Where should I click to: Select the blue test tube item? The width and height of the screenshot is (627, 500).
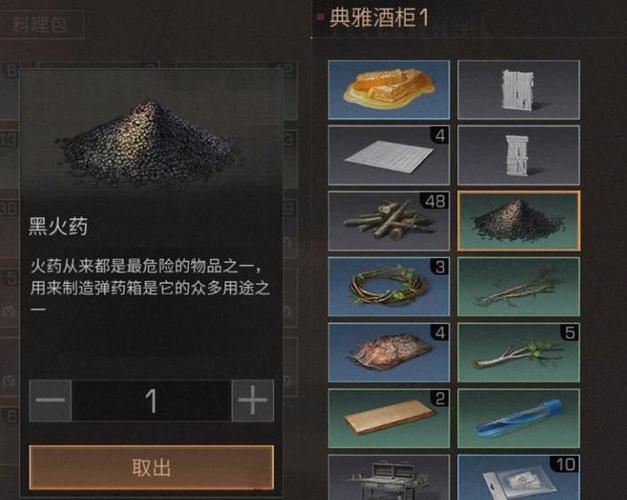click(x=519, y=418)
